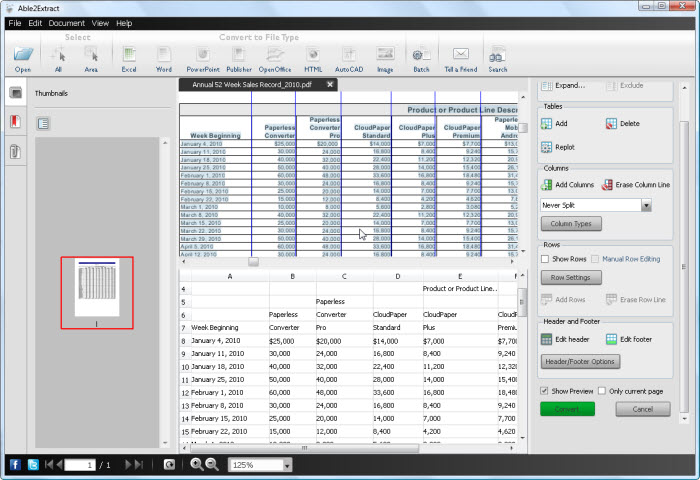This screenshot has height=480, width=700.
Task: Click the PDF view horizontal scrollbar handle
Action: pos(253,262)
